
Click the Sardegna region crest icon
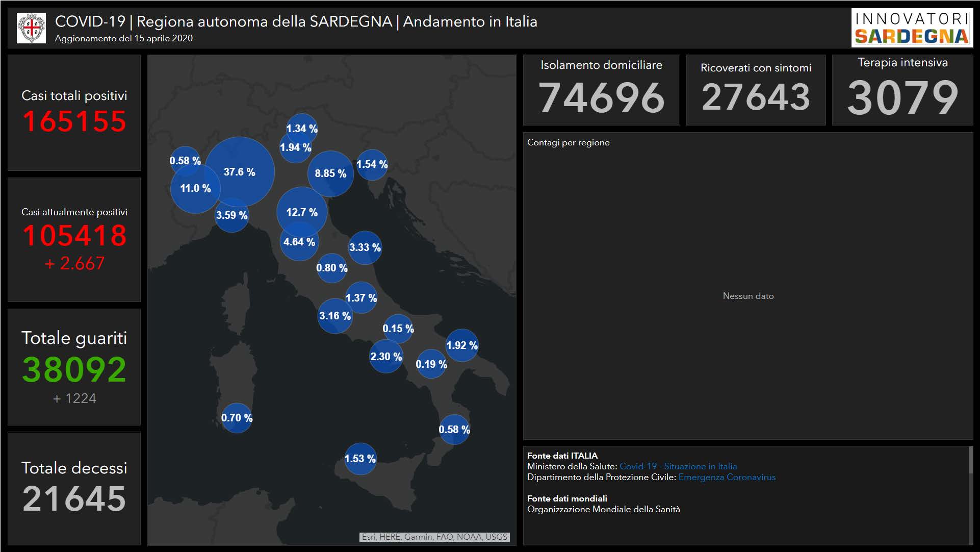tap(31, 28)
